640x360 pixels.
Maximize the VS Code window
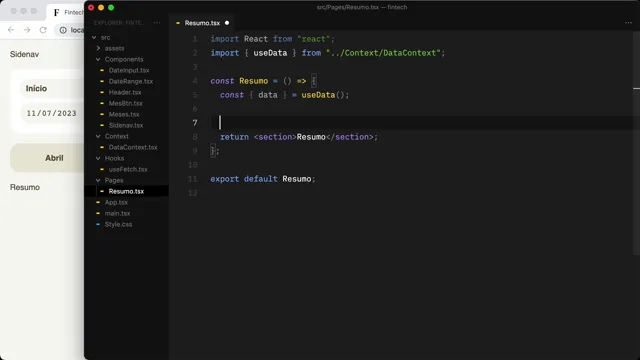pyautogui.click(x=111, y=7)
